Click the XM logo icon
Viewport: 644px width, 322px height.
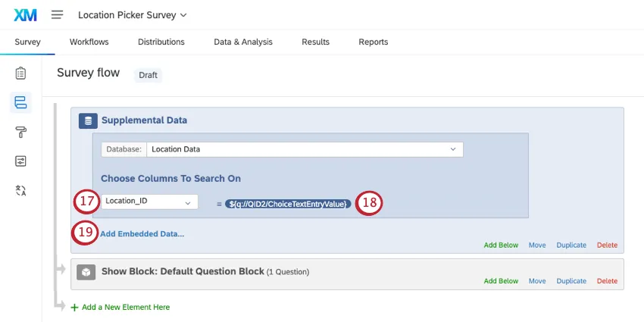[26, 14]
